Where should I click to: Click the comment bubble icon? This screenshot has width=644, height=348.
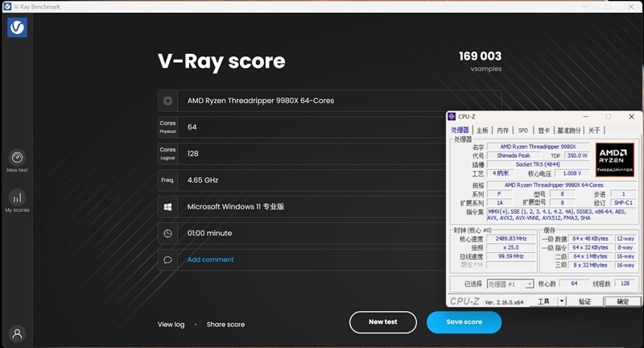(167, 259)
